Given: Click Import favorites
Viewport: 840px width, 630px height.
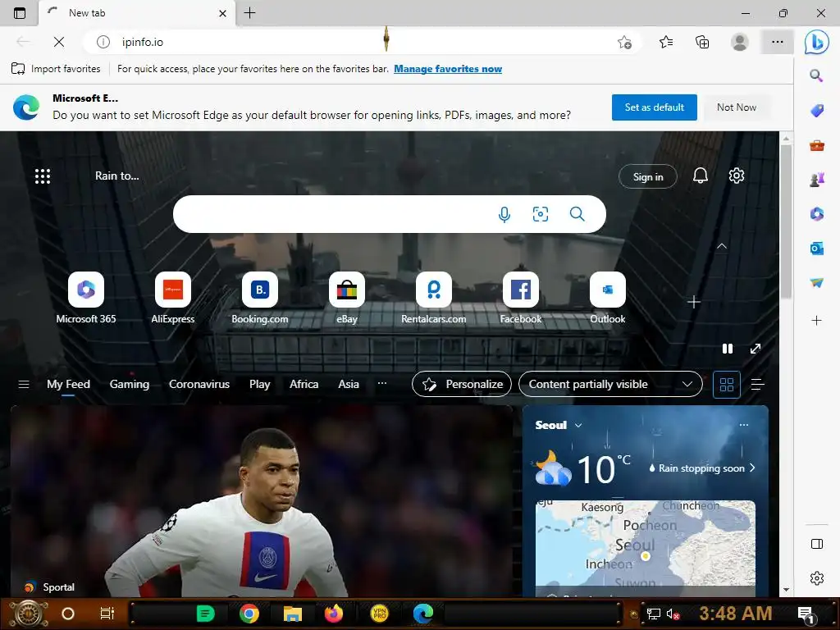Looking at the screenshot, I should 56,69.
